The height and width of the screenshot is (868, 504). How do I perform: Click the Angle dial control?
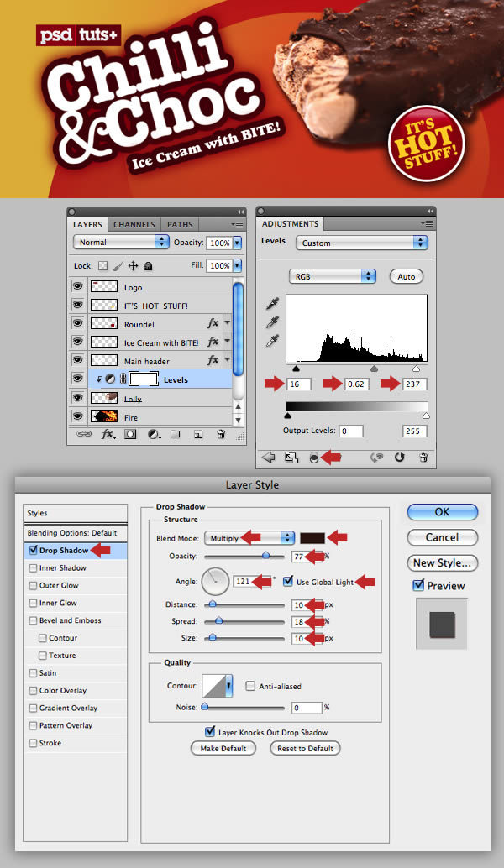click(x=215, y=581)
